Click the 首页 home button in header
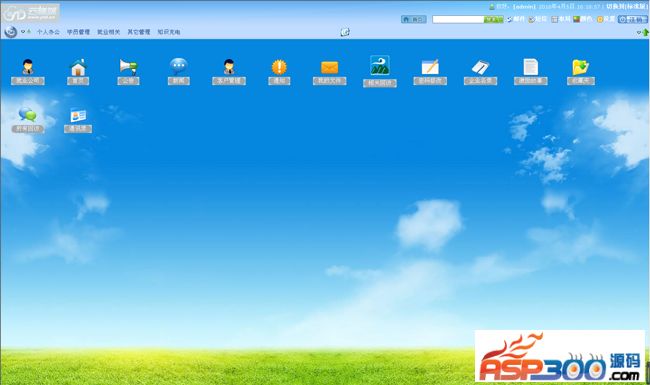 pyautogui.click(x=414, y=19)
